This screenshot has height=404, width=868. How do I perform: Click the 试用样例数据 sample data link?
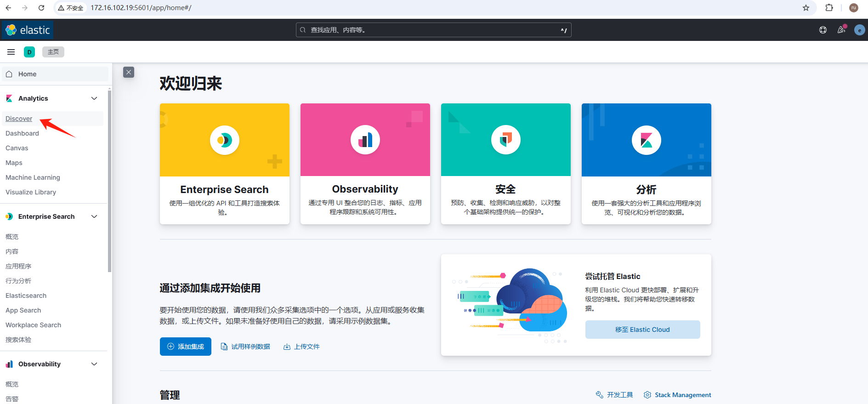tap(246, 347)
